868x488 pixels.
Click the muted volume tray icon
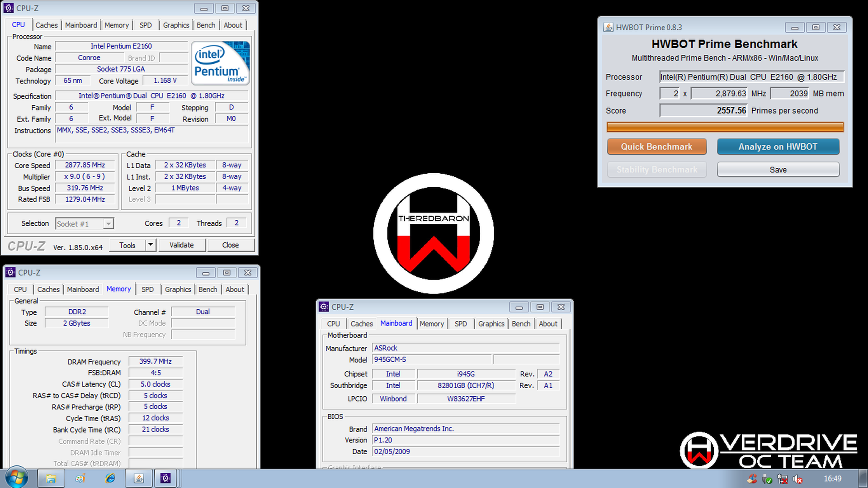click(798, 479)
